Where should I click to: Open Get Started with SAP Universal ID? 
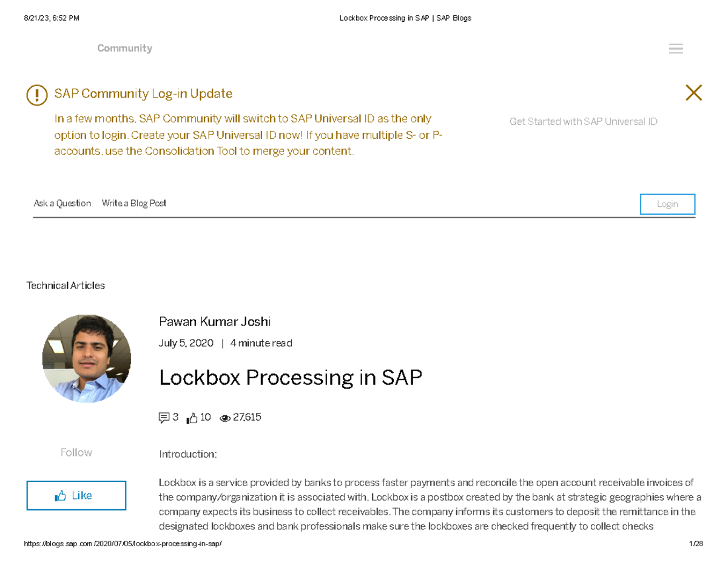coord(583,121)
